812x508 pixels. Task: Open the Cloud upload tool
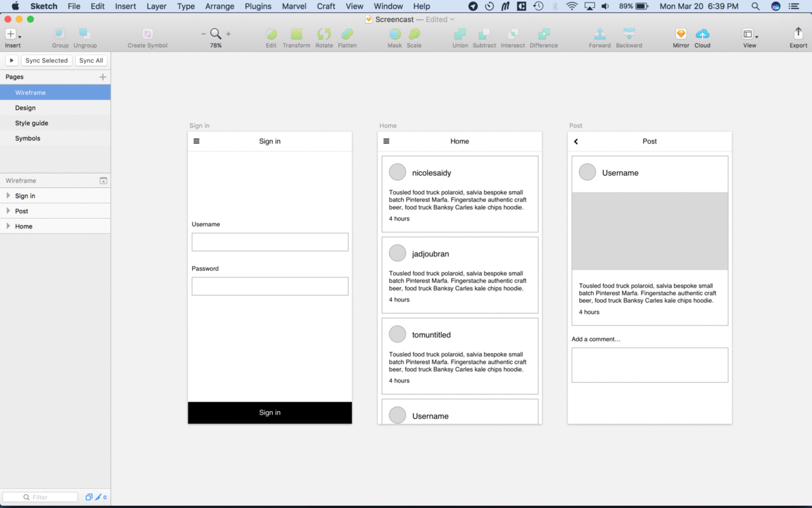point(702,34)
